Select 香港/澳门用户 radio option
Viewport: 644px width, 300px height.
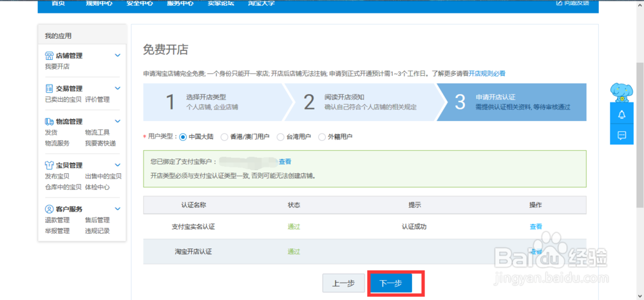point(224,137)
